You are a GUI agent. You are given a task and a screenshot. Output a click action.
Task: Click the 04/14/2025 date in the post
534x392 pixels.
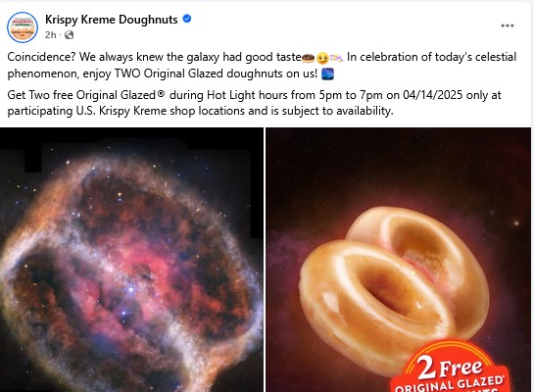[432, 95]
